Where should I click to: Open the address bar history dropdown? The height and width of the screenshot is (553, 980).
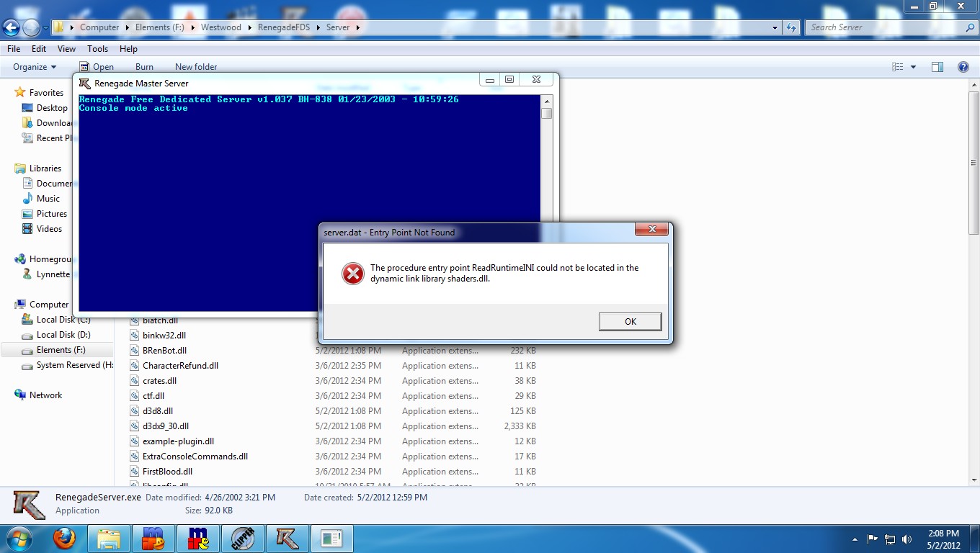click(775, 27)
